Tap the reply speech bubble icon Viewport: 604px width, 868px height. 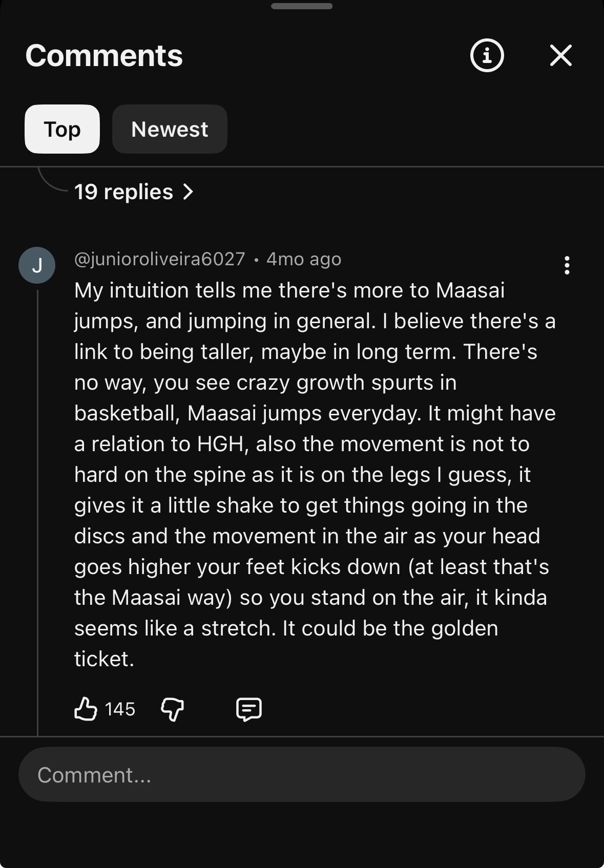point(249,709)
